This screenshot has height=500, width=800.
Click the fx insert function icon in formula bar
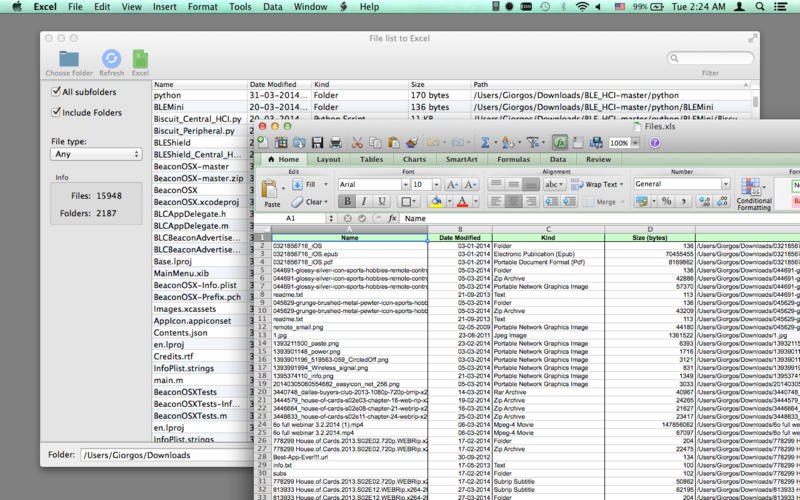click(x=392, y=218)
